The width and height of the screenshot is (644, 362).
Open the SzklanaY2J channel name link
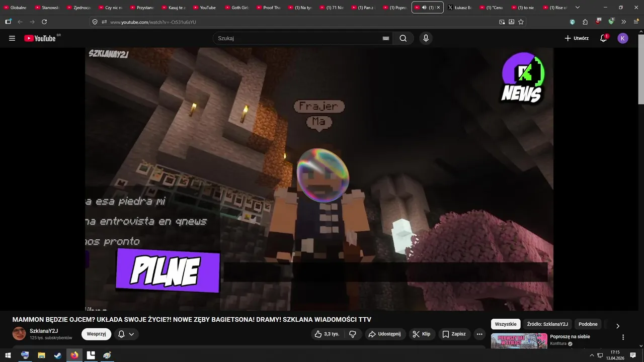click(x=44, y=331)
